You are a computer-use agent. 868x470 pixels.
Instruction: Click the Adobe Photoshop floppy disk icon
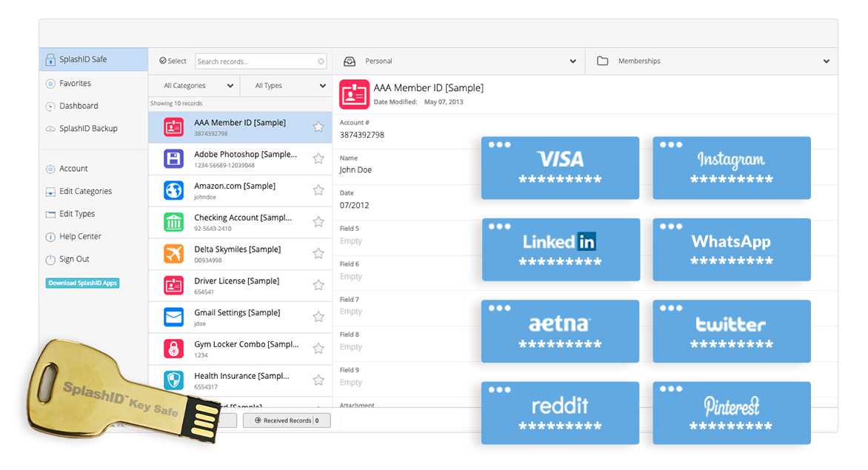pos(174,158)
